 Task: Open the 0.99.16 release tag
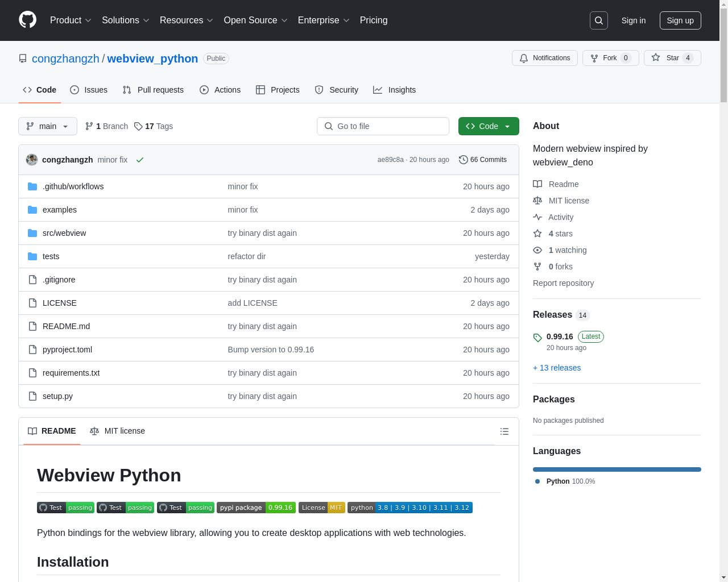point(560,336)
